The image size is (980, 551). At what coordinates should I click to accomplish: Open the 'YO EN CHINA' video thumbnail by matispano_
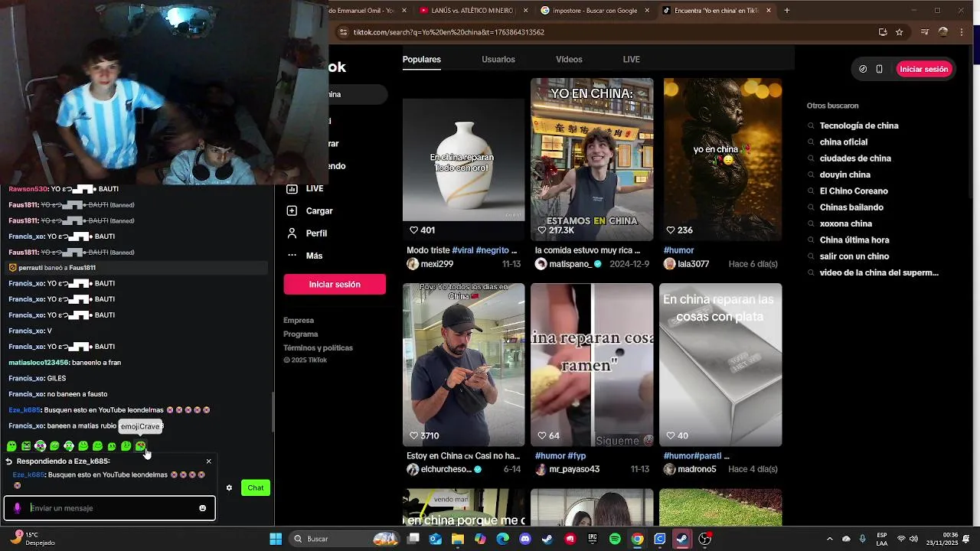[x=592, y=159]
